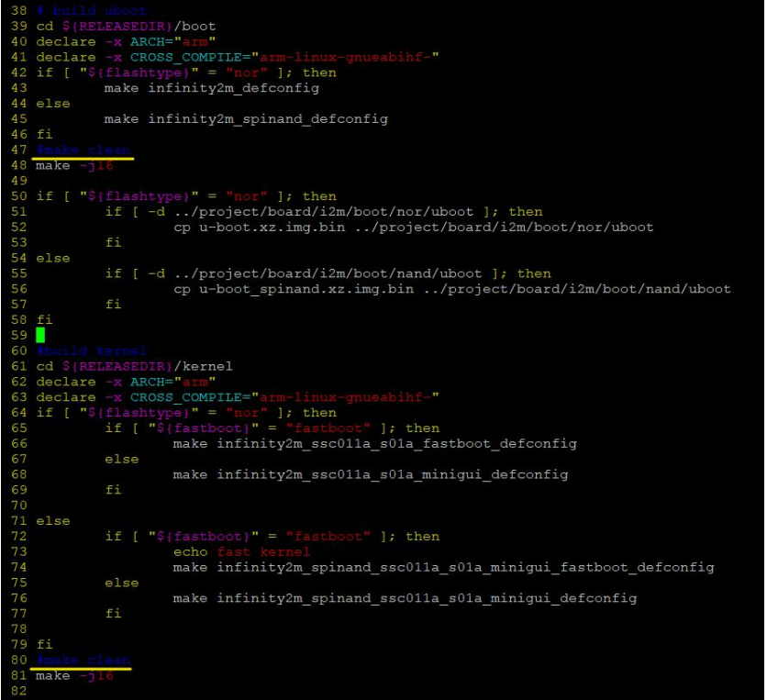
Task: Click the CROSS_COMPILE declaration on line 63
Action: 238,397
